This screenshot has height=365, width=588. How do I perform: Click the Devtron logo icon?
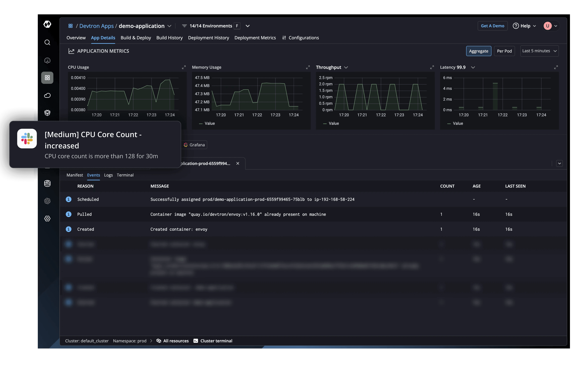tap(47, 24)
